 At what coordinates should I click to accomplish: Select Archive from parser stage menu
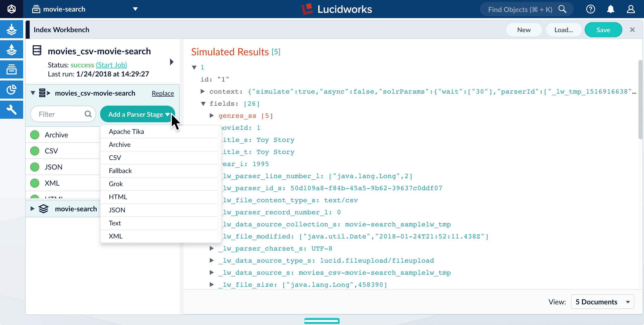[x=159, y=145]
